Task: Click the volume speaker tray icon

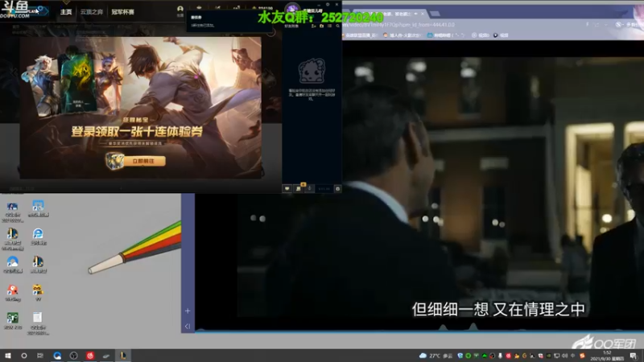Action: pos(565,356)
